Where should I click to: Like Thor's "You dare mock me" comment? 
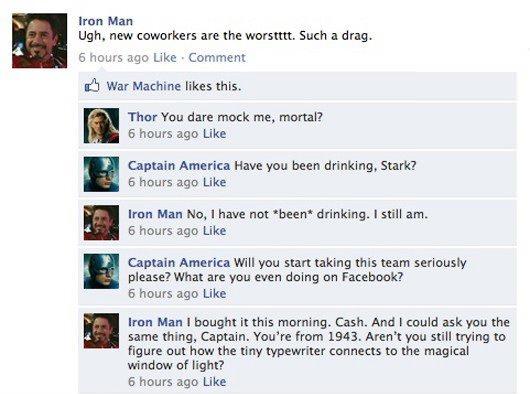215,134
